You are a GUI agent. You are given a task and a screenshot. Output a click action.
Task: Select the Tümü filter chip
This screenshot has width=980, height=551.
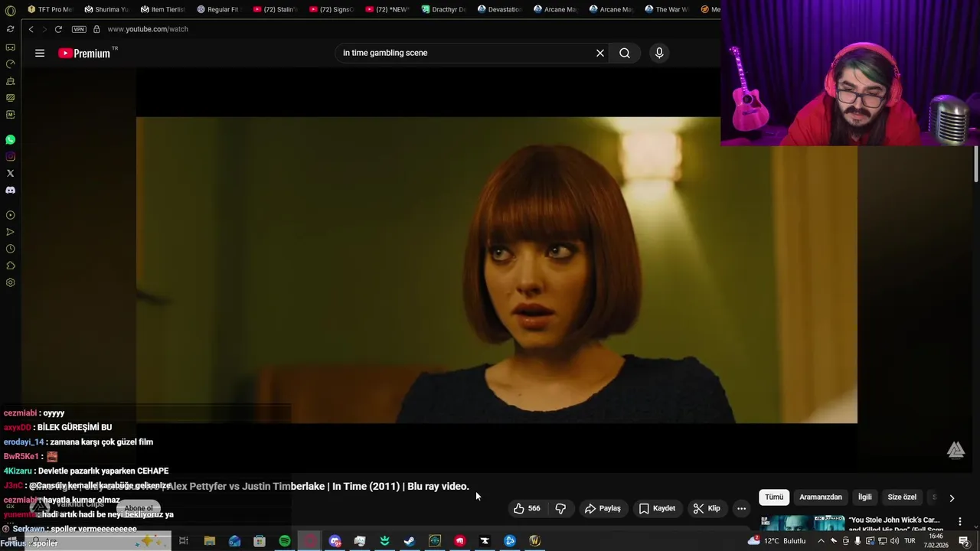(x=774, y=497)
